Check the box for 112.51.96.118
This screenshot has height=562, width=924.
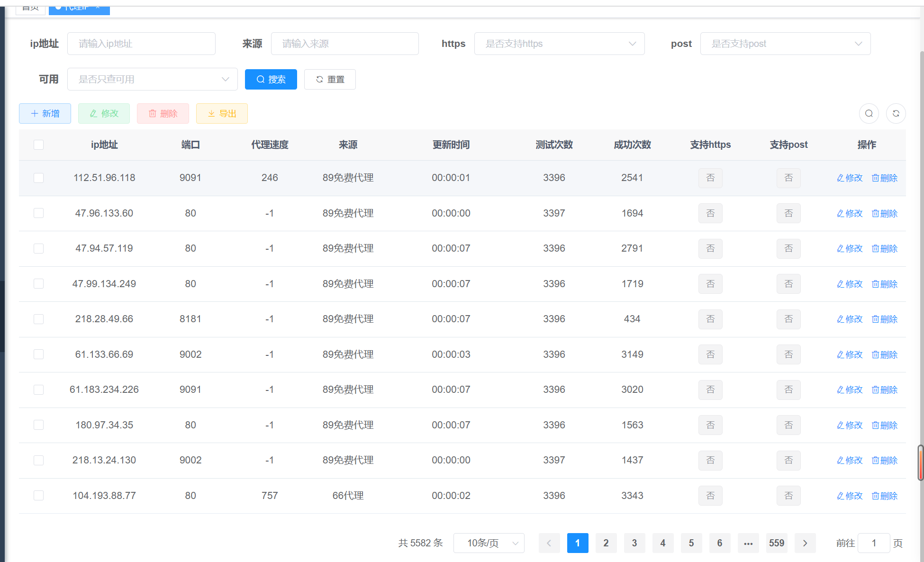pyautogui.click(x=39, y=178)
